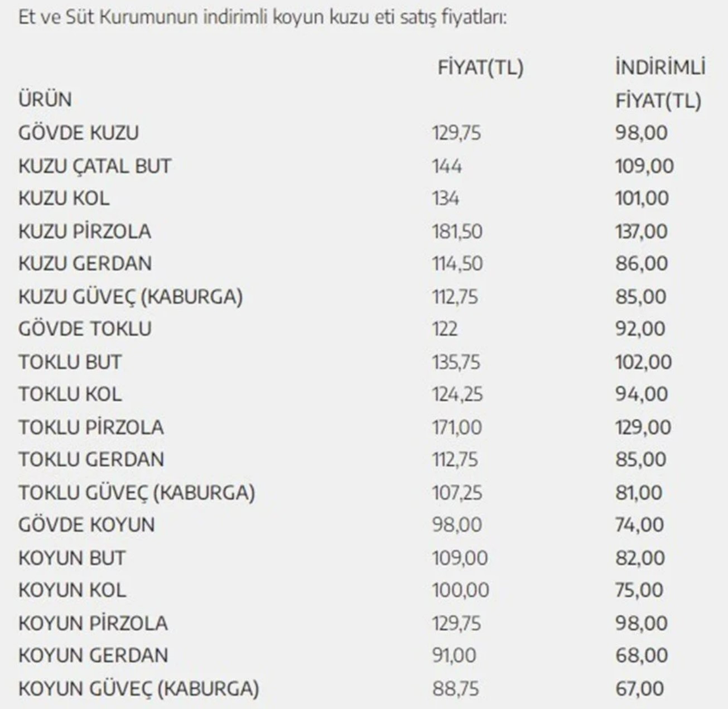Click the TOKLU KOL product name

(x=70, y=394)
